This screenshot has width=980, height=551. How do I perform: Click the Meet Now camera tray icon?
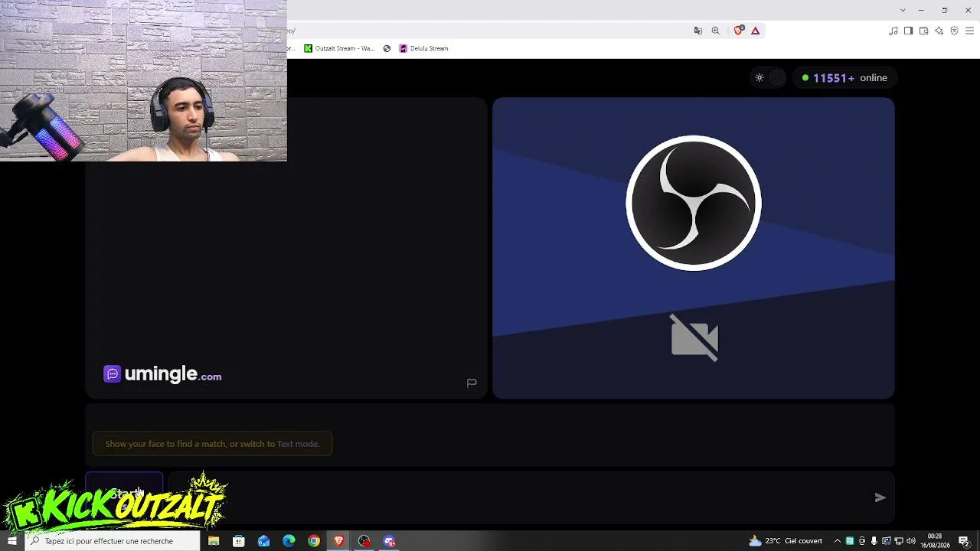[862, 541]
